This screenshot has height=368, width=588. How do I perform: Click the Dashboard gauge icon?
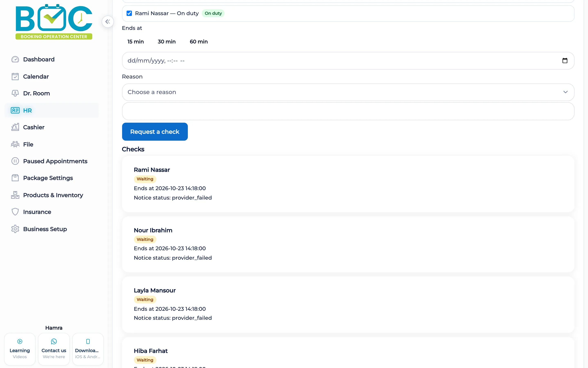tap(15, 59)
